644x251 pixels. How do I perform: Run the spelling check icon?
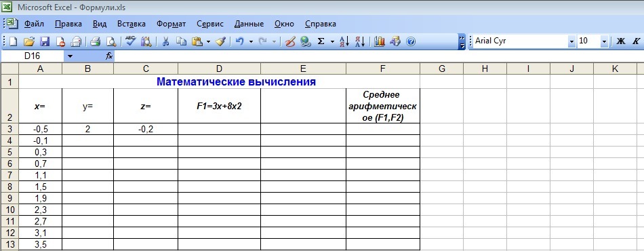coord(131,41)
